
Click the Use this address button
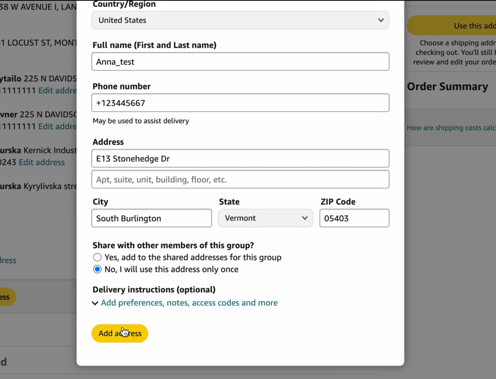(x=452, y=26)
